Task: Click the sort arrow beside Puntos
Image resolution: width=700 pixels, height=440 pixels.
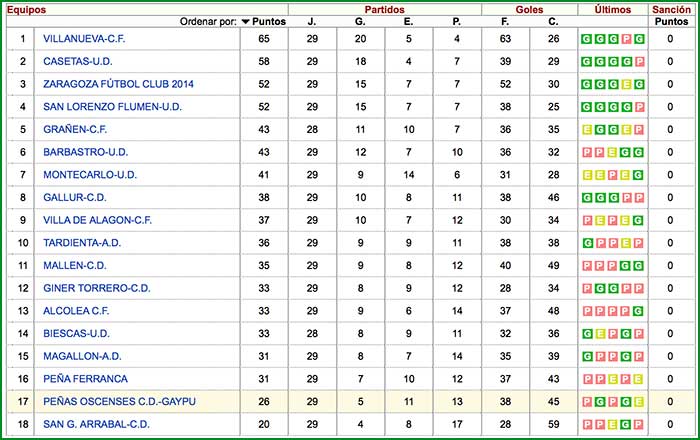Action: 246,21
